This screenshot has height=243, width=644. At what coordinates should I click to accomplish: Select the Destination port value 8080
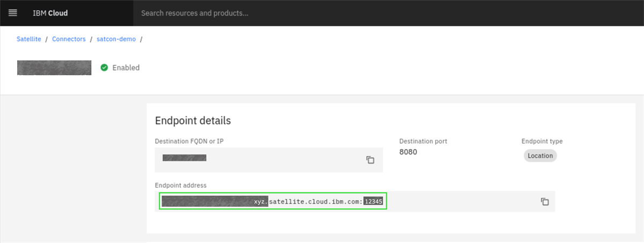tap(408, 152)
